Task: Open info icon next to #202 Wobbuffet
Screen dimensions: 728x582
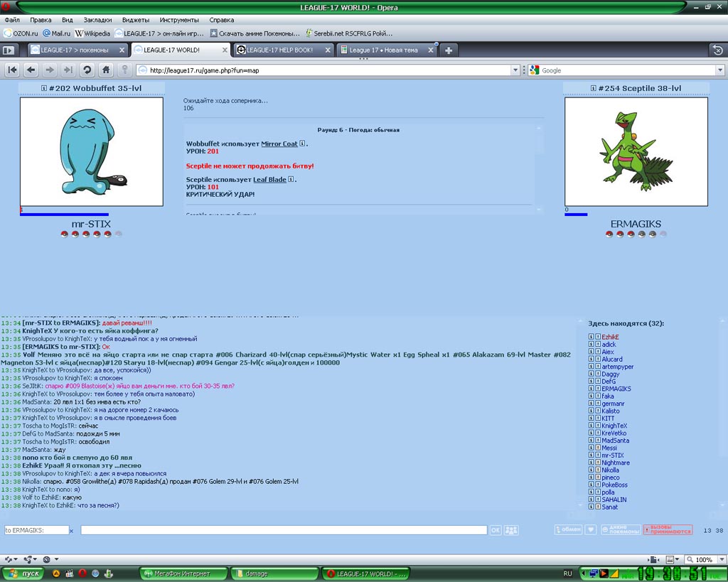Action: [43, 88]
